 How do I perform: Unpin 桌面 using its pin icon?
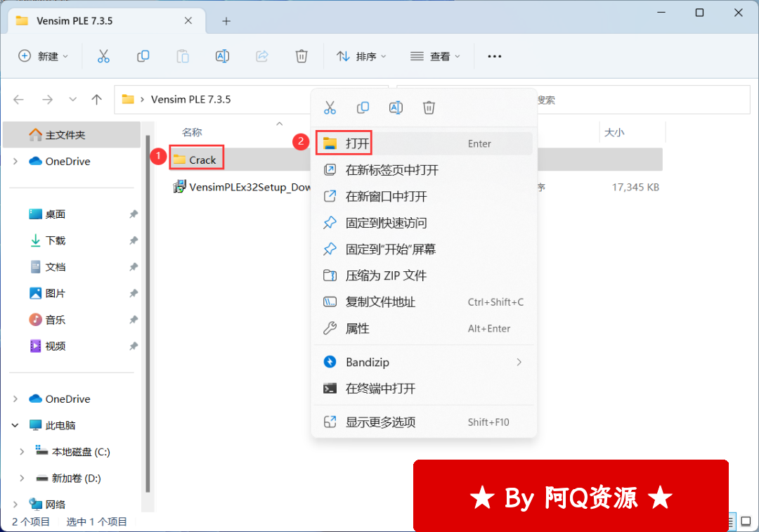click(x=134, y=214)
